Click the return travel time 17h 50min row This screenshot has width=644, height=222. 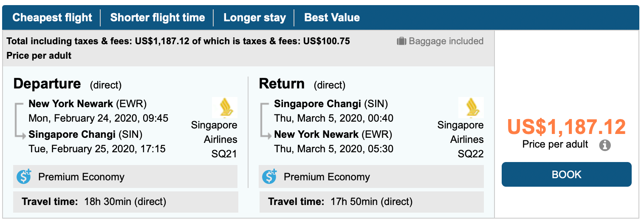pyautogui.click(x=371, y=202)
